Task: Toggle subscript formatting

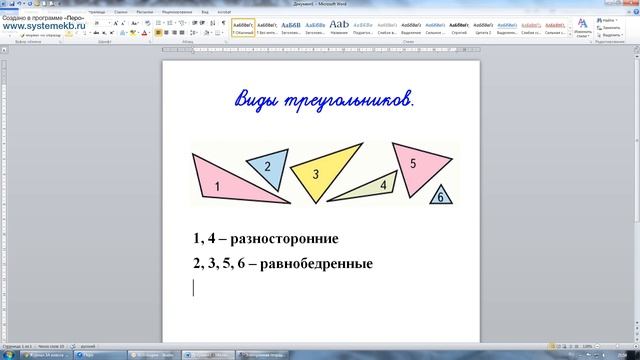Action: [104, 33]
